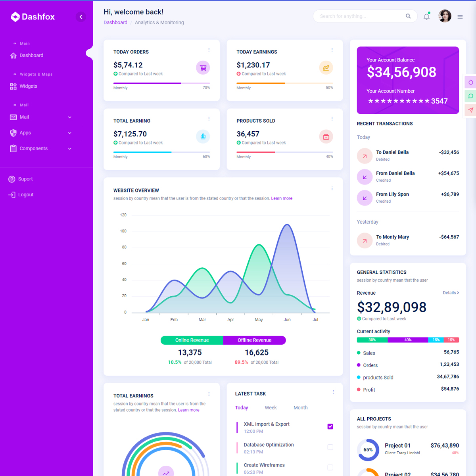This screenshot has width=476, height=476.
Task: Click the Logout arrow icon
Action: pos(12,195)
